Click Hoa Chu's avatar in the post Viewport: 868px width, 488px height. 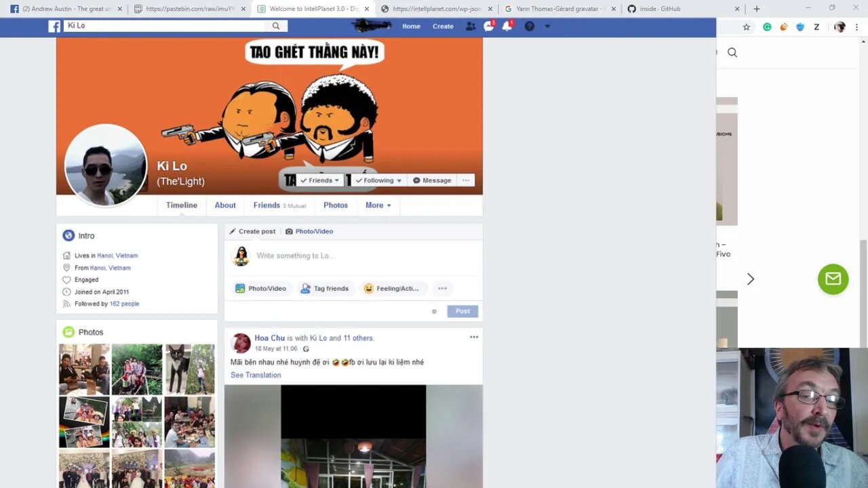(241, 343)
